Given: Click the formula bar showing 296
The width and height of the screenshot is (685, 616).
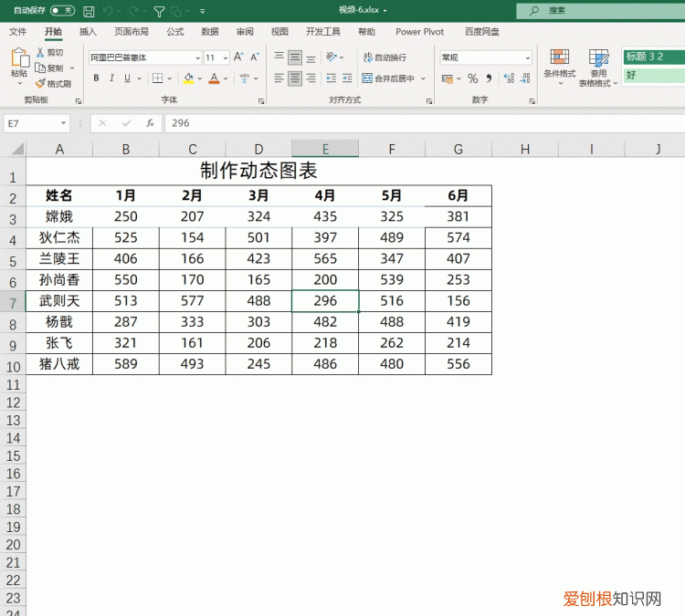Looking at the screenshot, I should (425, 123).
